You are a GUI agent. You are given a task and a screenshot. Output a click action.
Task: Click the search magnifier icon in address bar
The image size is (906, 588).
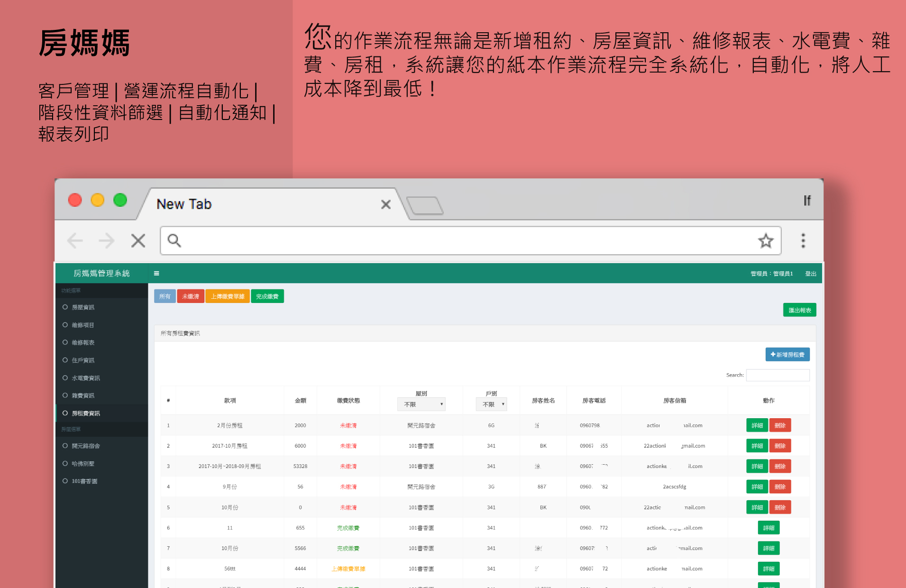(174, 241)
